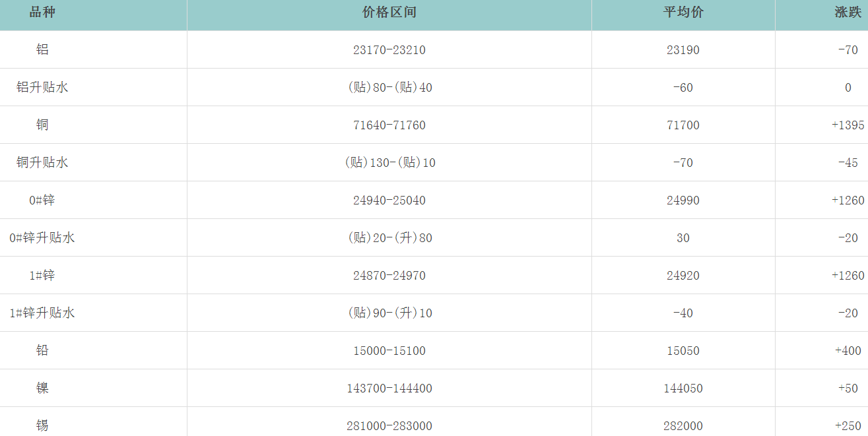Click the 铅 variety cell
Screen dimensions: 868x436
coord(42,350)
